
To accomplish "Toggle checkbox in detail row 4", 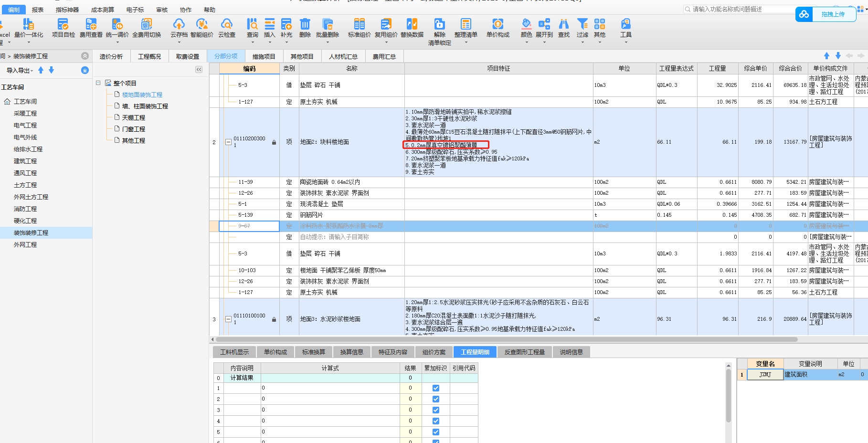I will pyautogui.click(x=436, y=421).
